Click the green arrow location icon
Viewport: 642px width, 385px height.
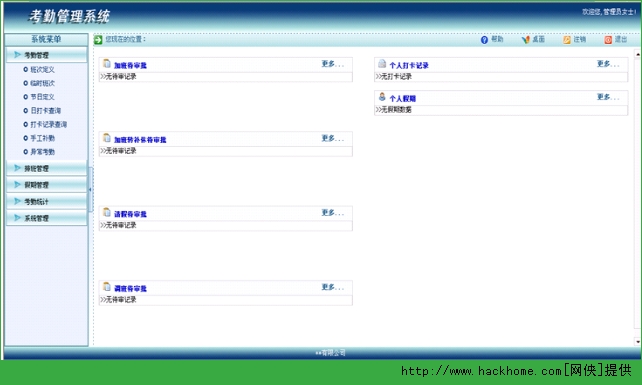click(98, 40)
